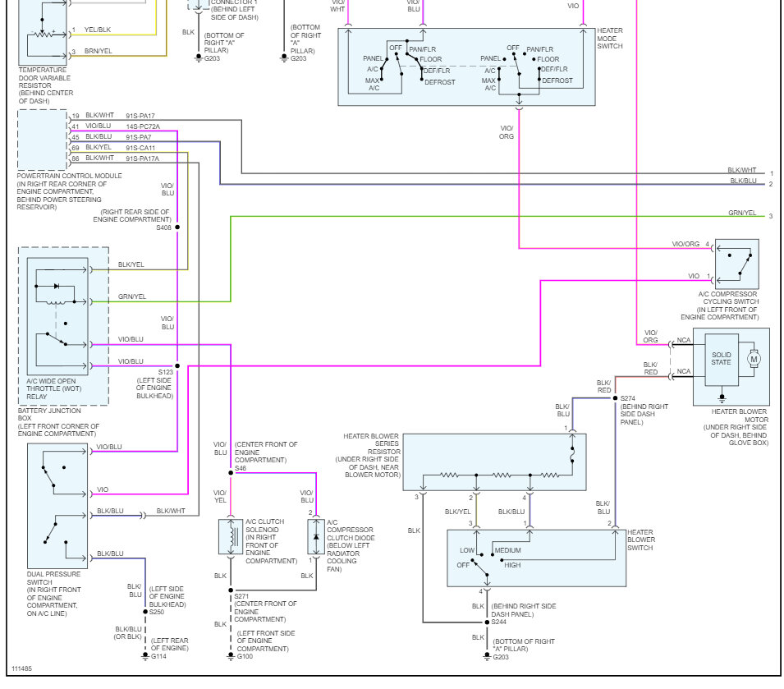The image size is (784, 689).
Task: Click the A/C WIDE OPEN THROTTLE RELAY label
Action: tap(53, 388)
